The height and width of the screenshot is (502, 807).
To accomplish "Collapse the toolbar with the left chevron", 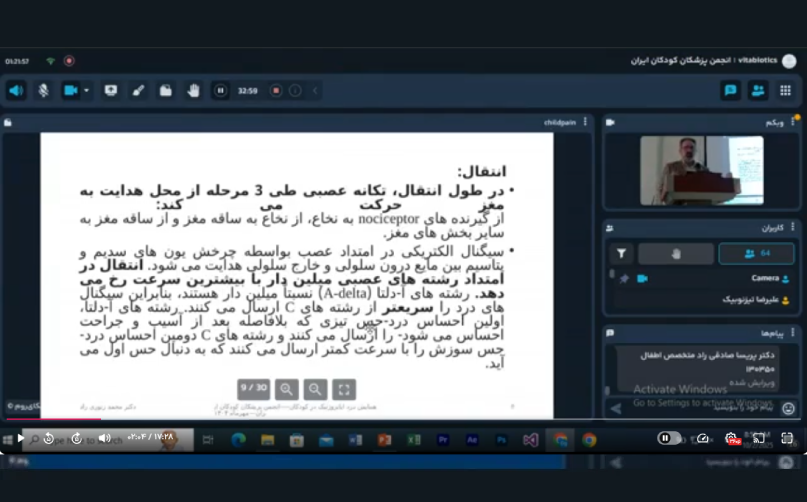I will click(x=315, y=91).
